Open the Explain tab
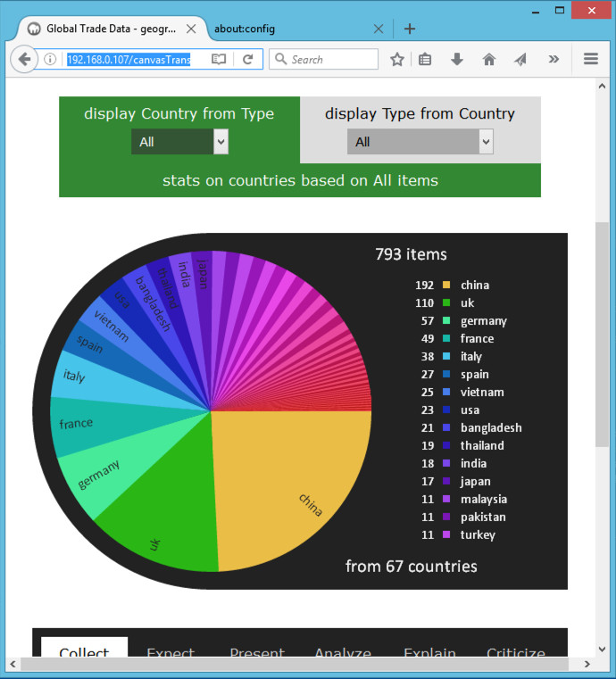 (429, 652)
